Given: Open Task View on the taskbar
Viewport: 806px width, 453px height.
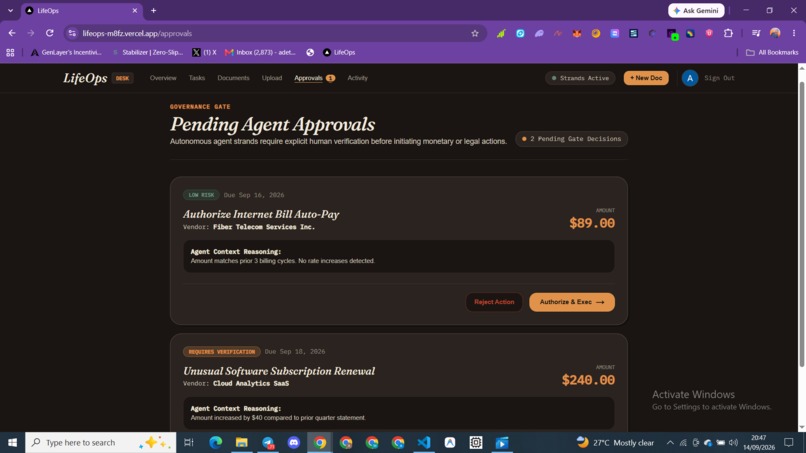Looking at the screenshot, I should (x=189, y=442).
